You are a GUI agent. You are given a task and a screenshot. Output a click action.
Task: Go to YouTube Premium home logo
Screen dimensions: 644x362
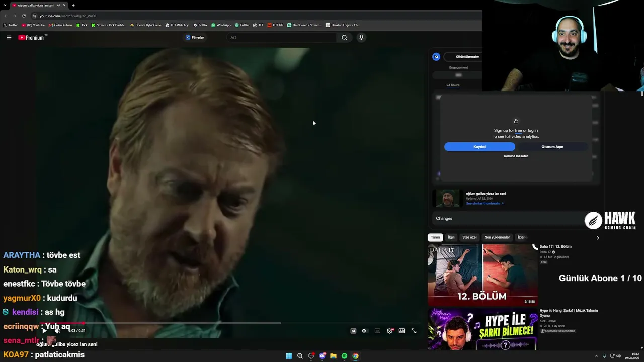pos(31,37)
